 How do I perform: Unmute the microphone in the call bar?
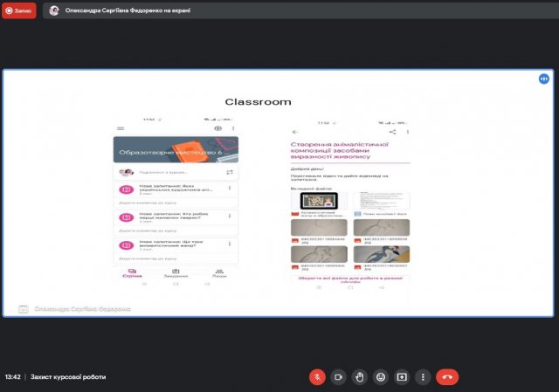click(x=317, y=377)
